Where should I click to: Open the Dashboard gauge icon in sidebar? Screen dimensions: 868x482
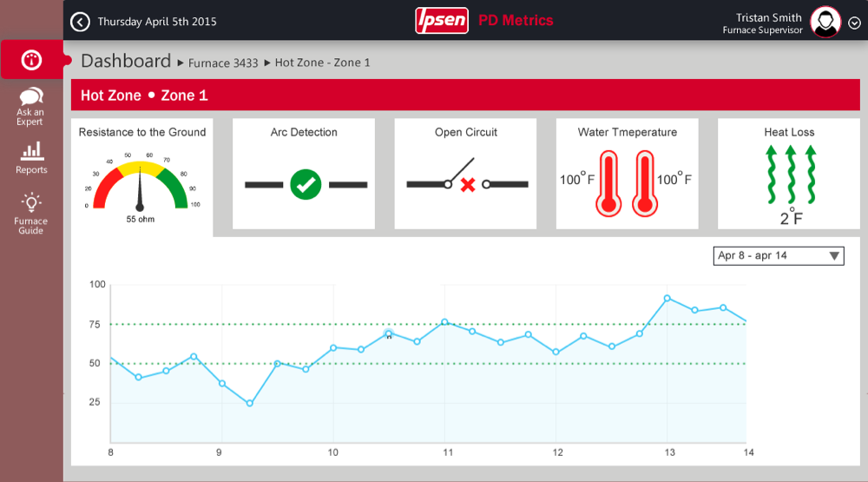[x=31, y=60]
